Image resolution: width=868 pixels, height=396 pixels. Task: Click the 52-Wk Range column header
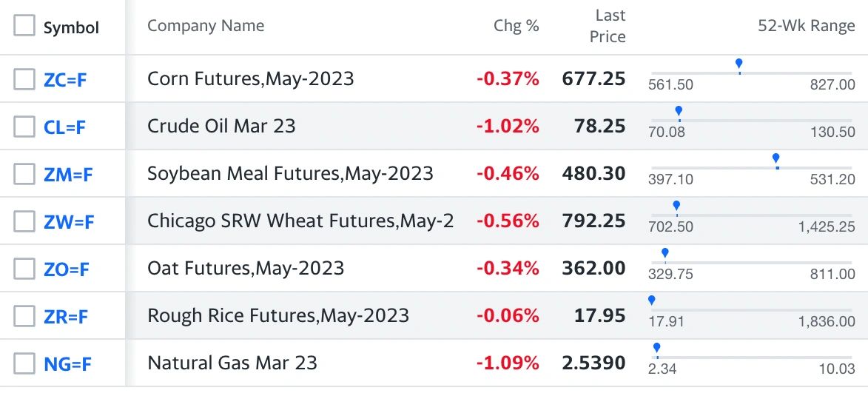(806, 25)
